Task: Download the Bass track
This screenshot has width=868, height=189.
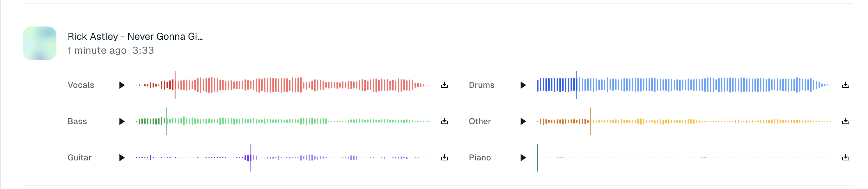Action: pyautogui.click(x=444, y=121)
